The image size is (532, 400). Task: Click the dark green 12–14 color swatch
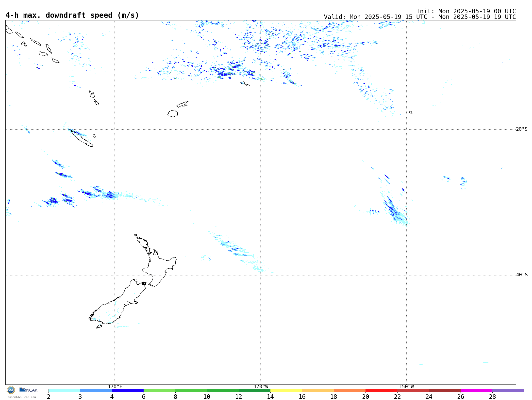(x=254, y=390)
